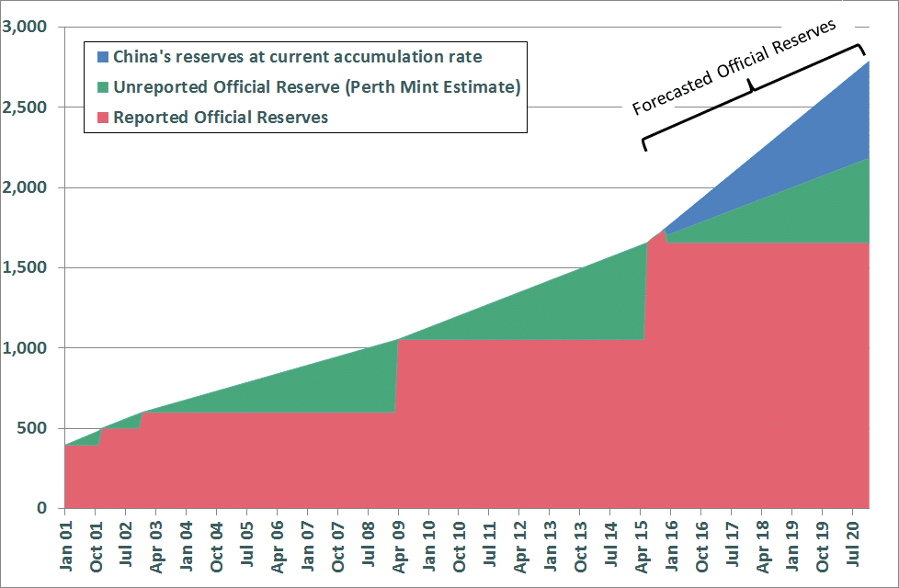The width and height of the screenshot is (899, 588).
Task: Click the 1,000 y-axis label
Action: point(24,348)
